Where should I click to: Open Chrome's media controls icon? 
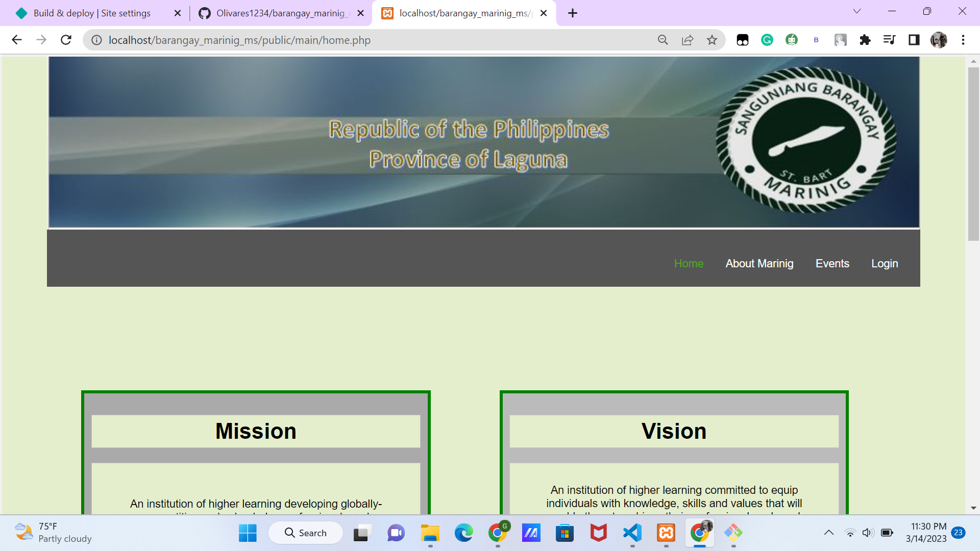(889, 40)
